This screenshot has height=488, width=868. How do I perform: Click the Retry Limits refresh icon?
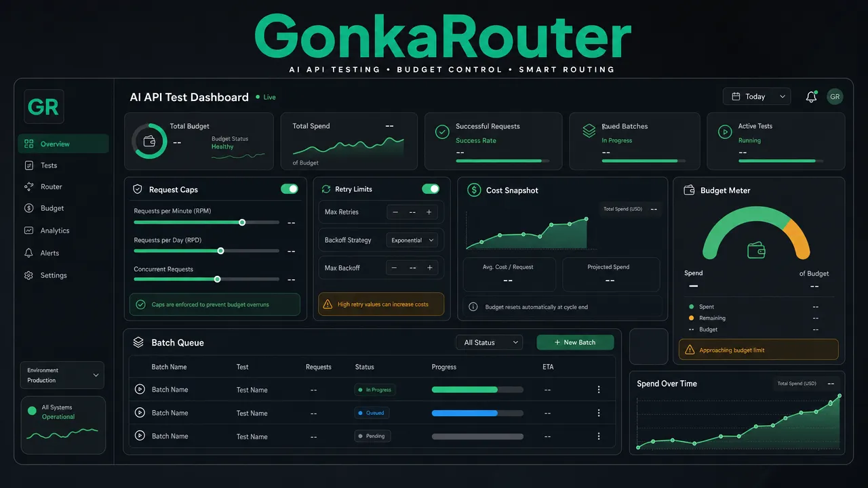click(x=326, y=189)
